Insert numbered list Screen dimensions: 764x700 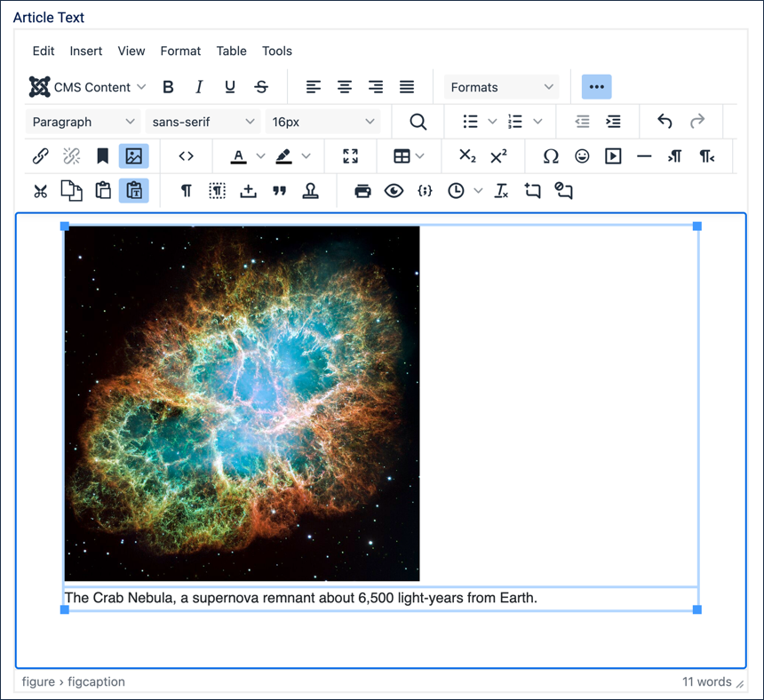(x=515, y=122)
